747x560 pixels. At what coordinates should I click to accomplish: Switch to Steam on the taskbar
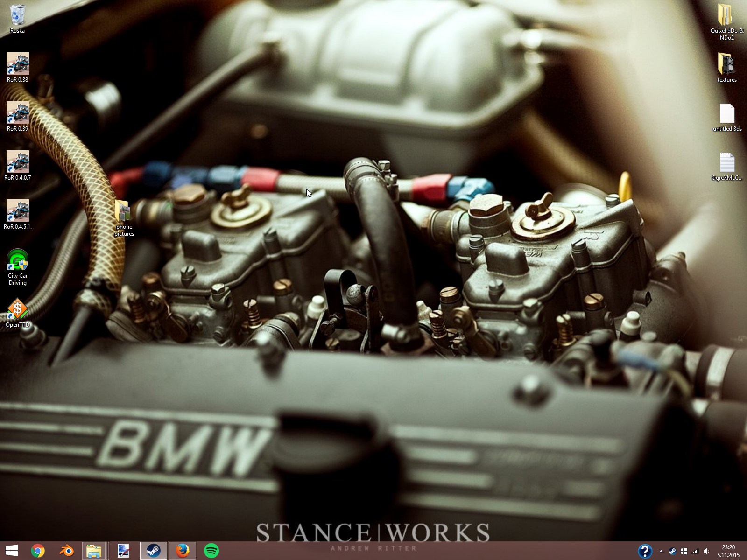click(153, 551)
